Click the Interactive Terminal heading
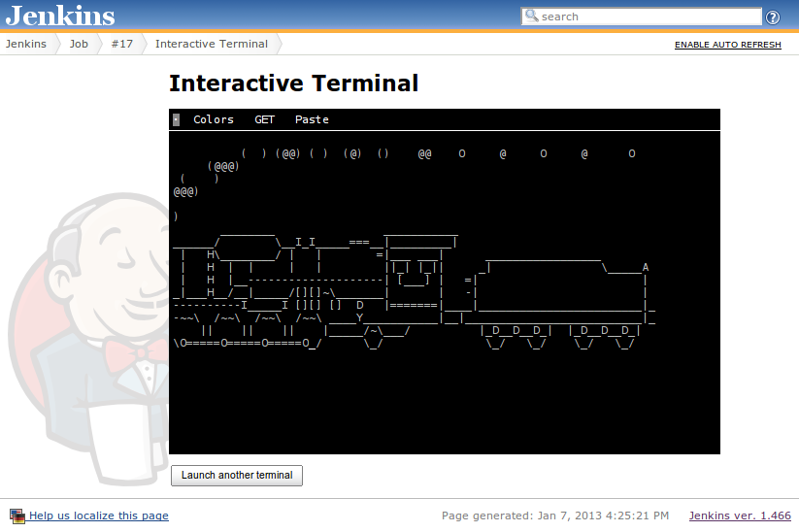This screenshot has width=799, height=532. [293, 83]
